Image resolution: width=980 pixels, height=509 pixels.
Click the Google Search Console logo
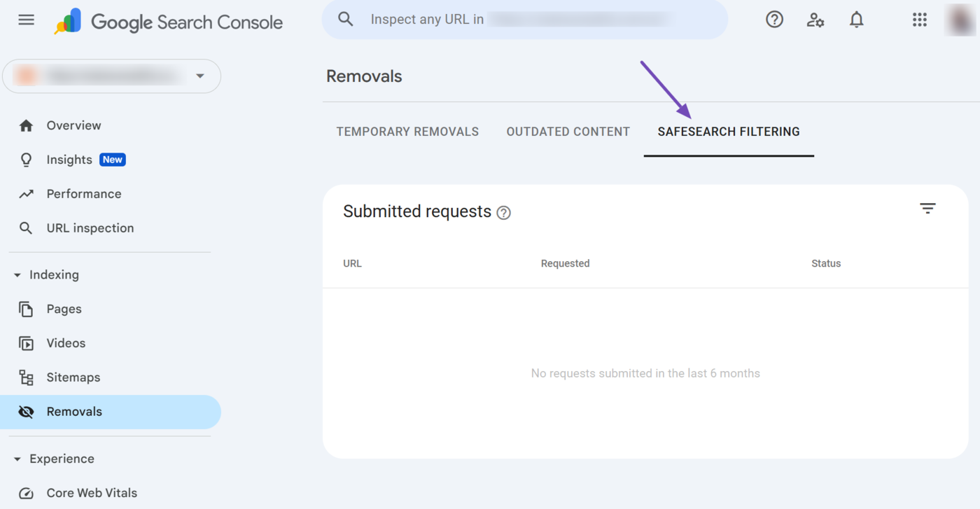[x=169, y=22]
